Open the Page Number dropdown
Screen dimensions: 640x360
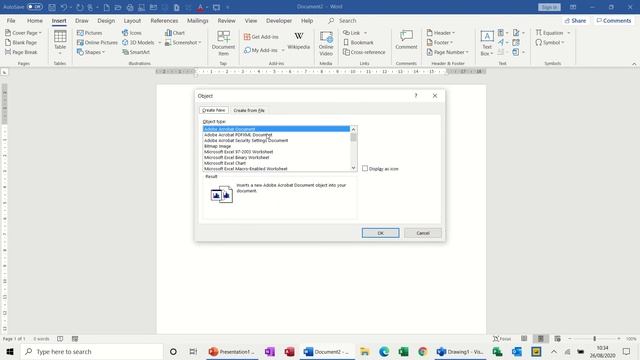click(x=448, y=52)
